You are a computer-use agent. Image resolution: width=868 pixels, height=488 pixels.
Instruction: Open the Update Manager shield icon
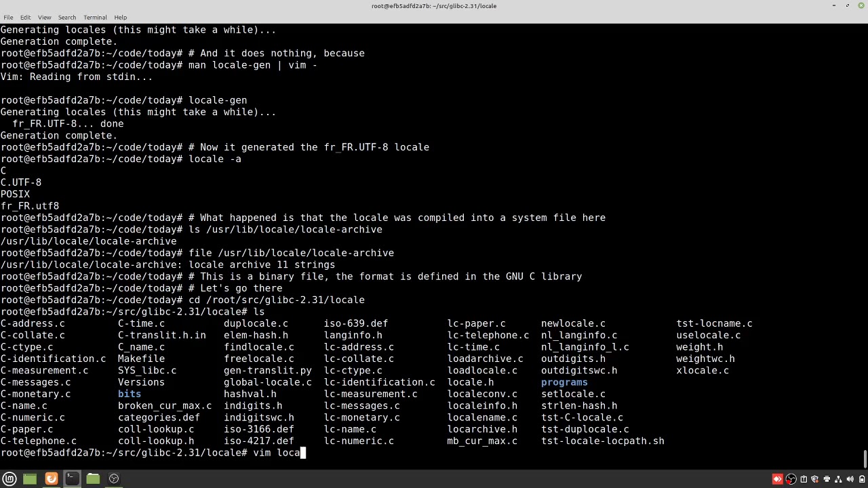814,479
